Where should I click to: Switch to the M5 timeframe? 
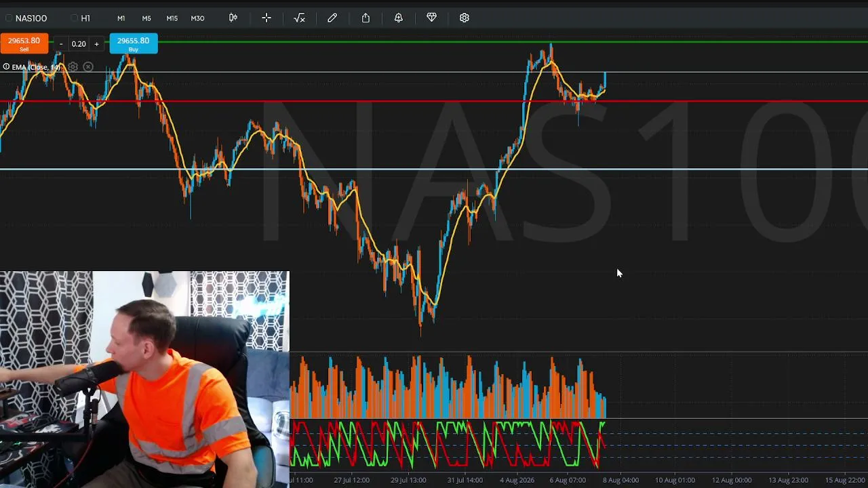coord(146,18)
